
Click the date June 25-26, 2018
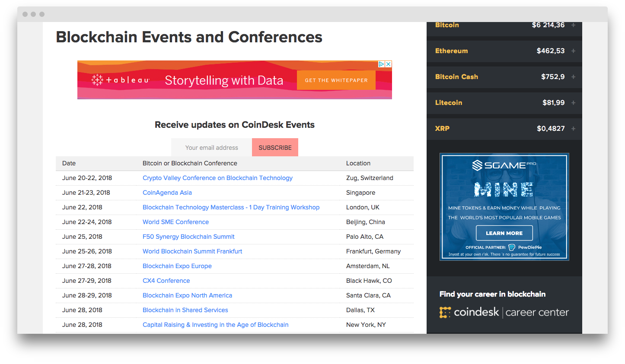pyautogui.click(x=87, y=251)
